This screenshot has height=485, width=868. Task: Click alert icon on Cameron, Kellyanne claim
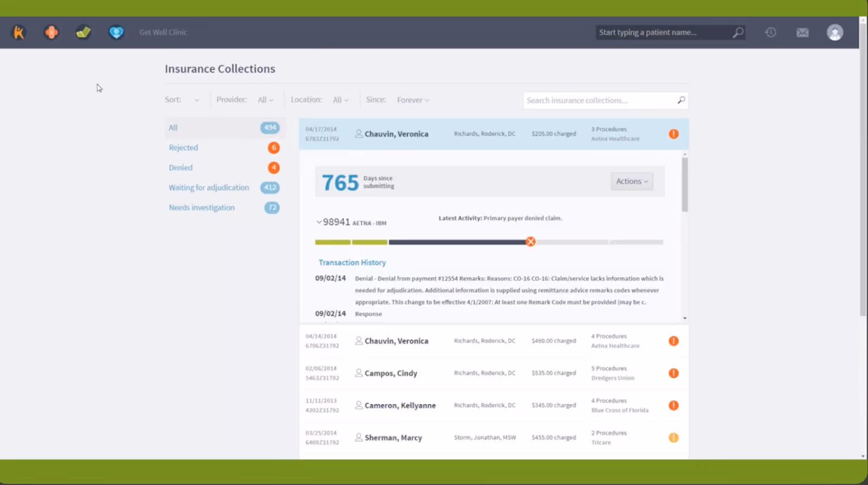click(673, 405)
